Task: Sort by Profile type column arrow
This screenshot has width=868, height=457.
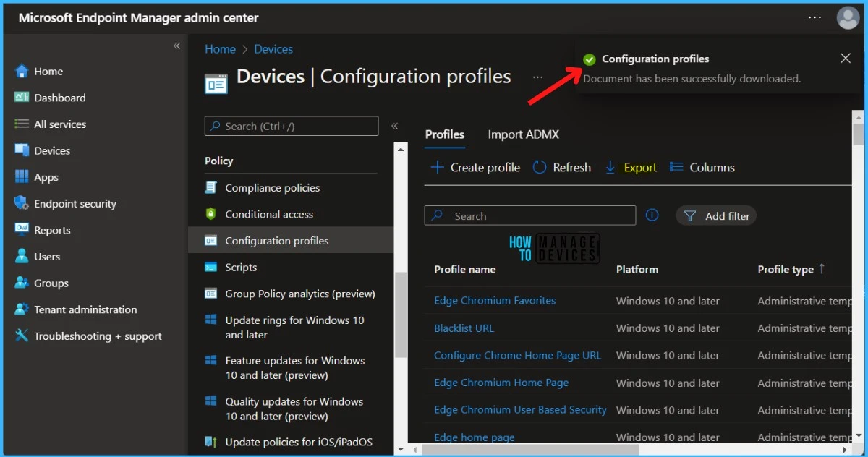Action: pyautogui.click(x=822, y=268)
